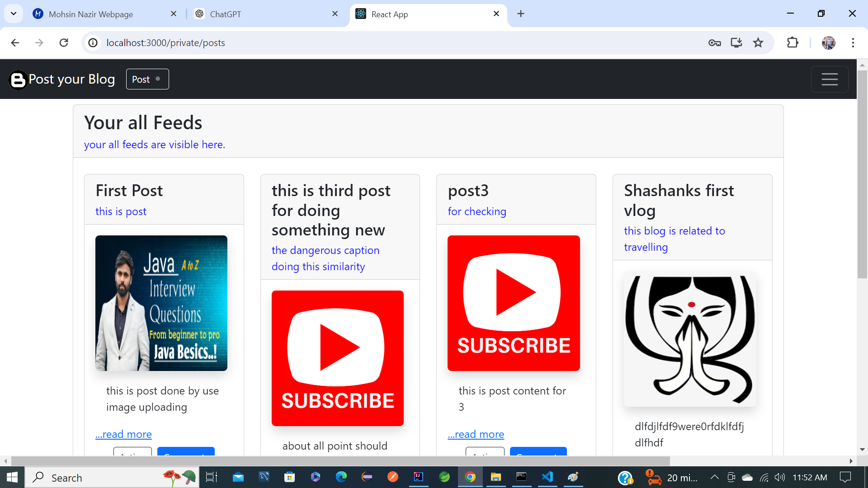Open IntelliJ IDEA from taskbar

click(x=419, y=477)
